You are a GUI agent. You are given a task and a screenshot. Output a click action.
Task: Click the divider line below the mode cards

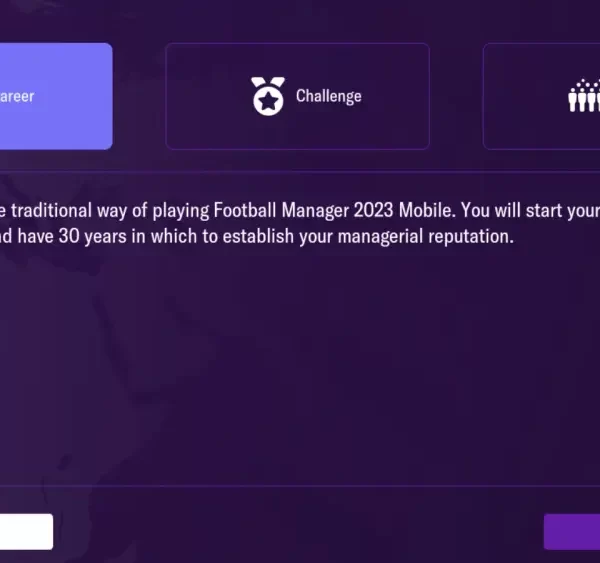tap(300, 172)
